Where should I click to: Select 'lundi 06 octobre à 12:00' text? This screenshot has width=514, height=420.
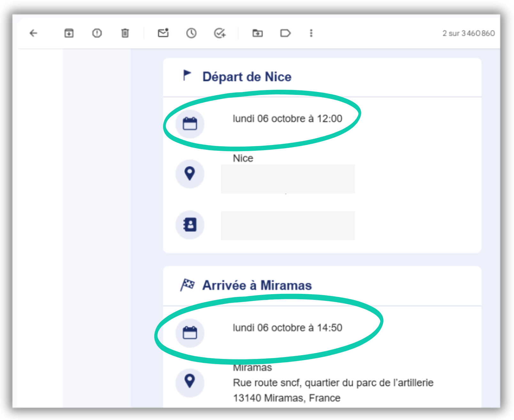click(x=288, y=118)
